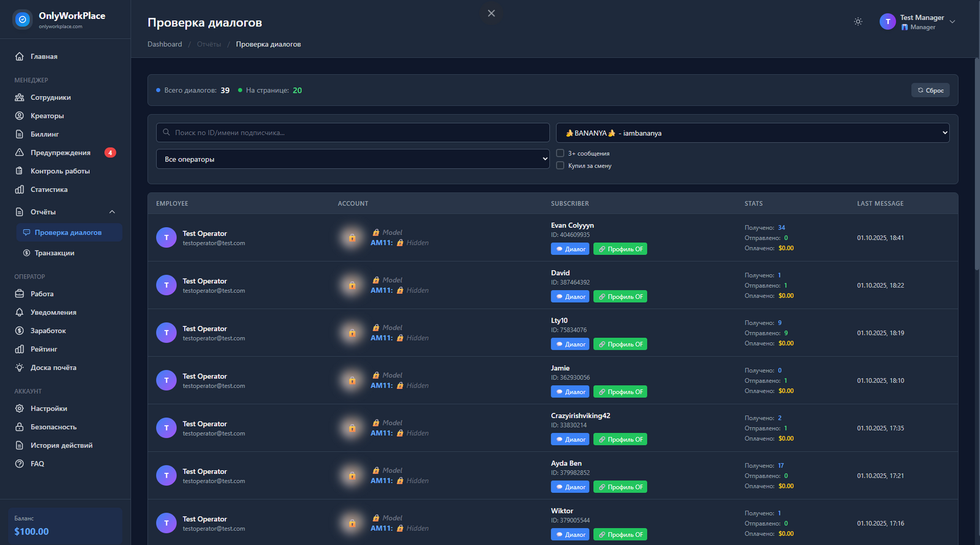
Task: Click the locked account avatar in Evan Colyyyn's row
Action: [352, 238]
